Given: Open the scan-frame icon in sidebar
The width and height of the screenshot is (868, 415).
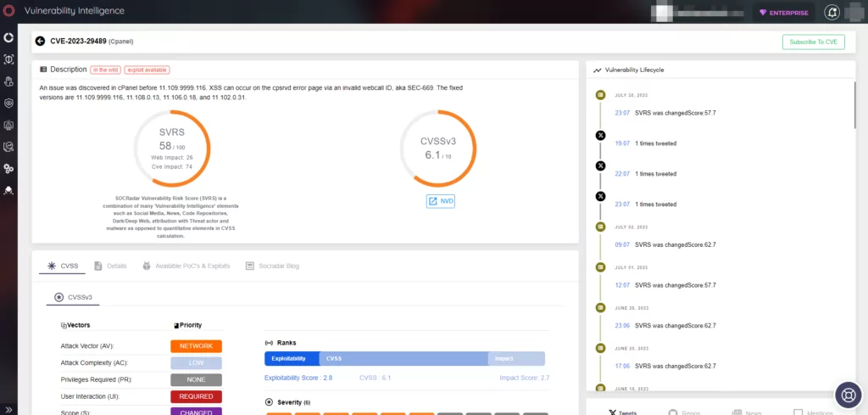Looking at the screenshot, I should pos(8,59).
